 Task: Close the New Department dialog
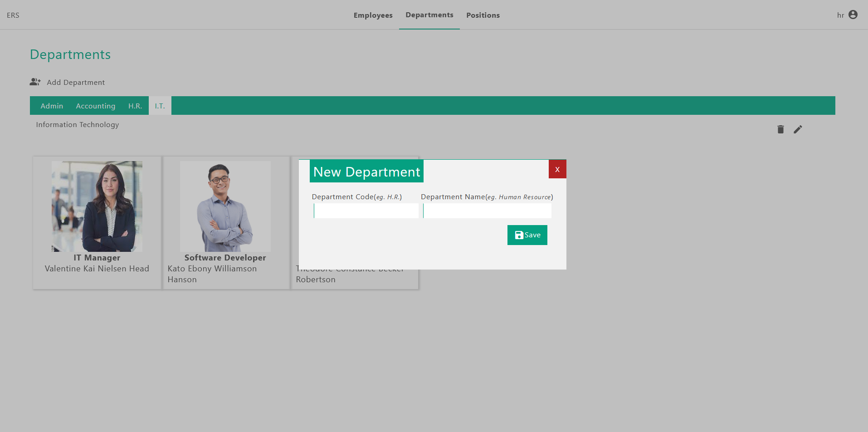557,169
